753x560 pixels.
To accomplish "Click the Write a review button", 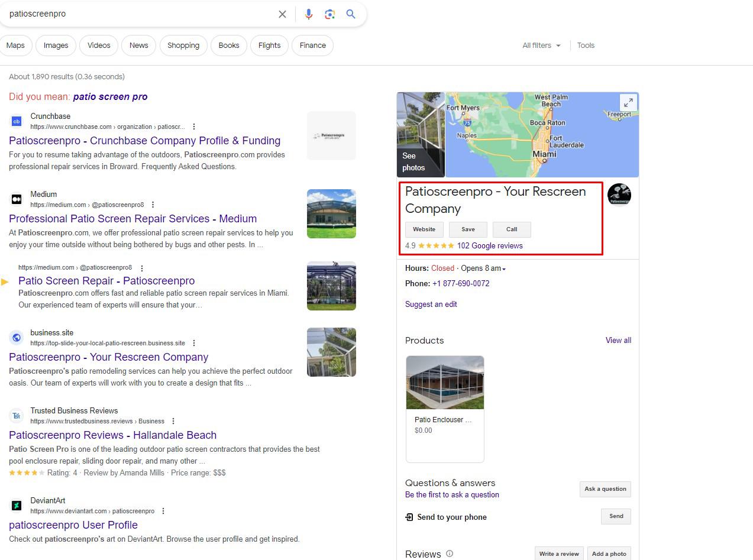I will click(558, 554).
